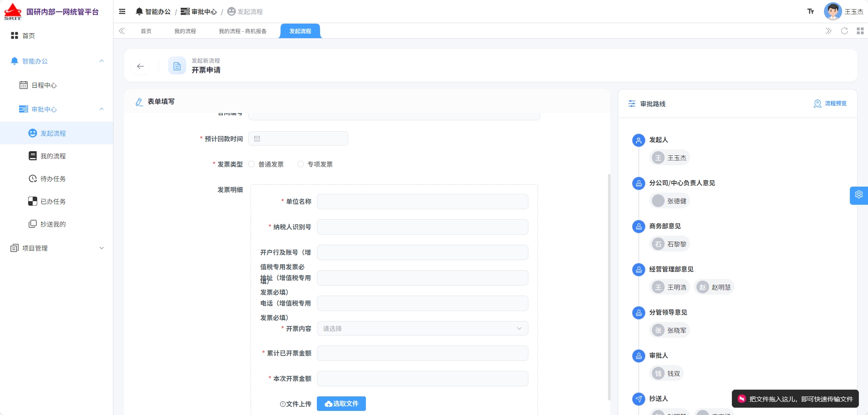Click the 发起人 step icon
The height and width of the screenshot is (415, 868).
click(639, 140)
